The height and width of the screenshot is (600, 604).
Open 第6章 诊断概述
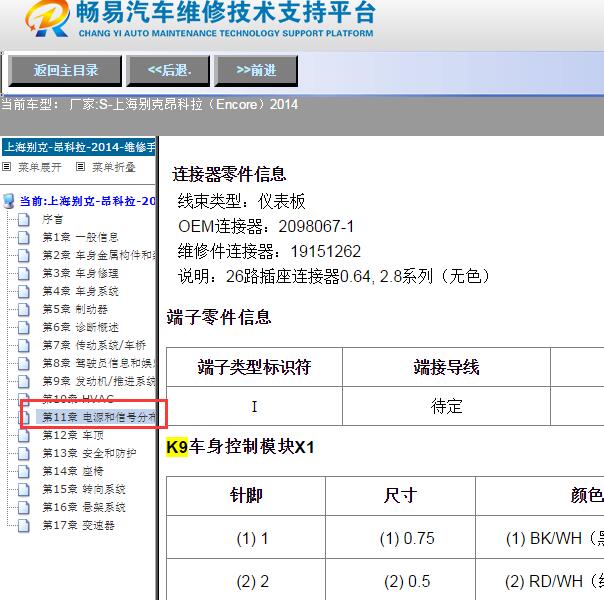pos(80,327)
